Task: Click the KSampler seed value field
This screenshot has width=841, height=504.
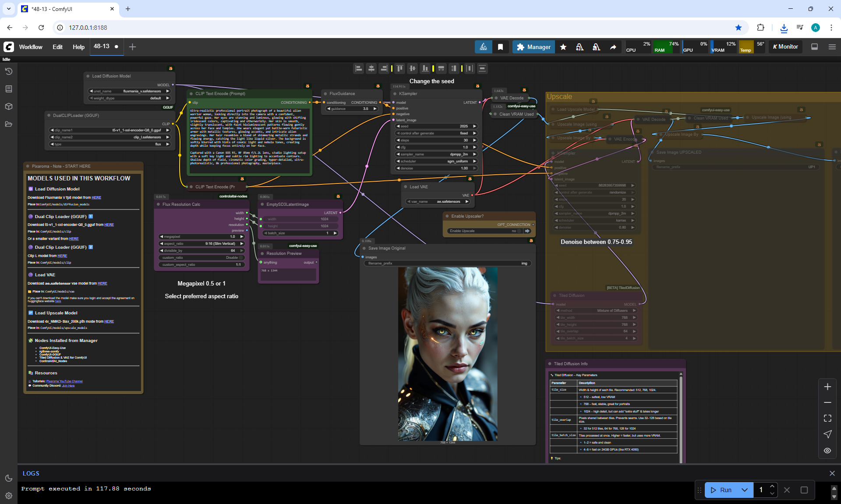Action: coord(436,126)
